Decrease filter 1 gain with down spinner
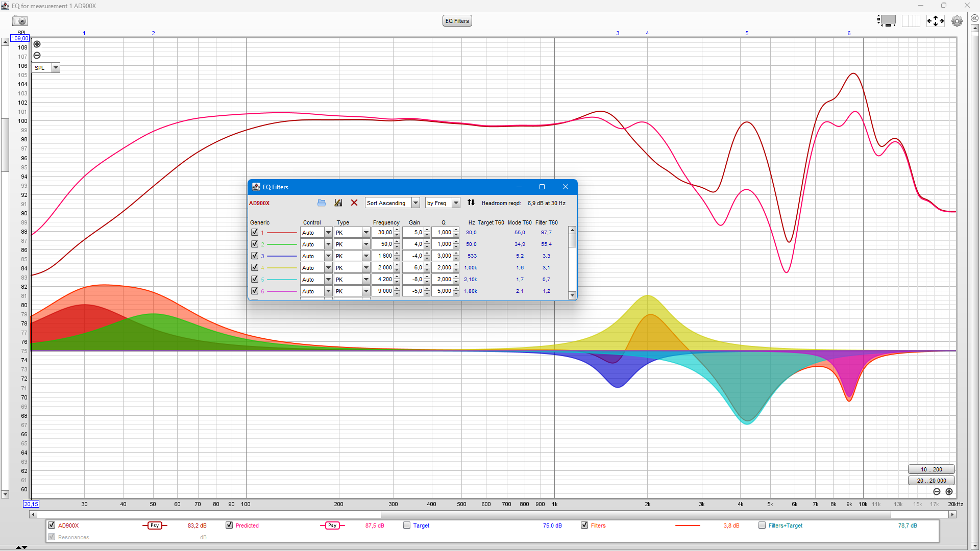This screenshot has height=551, width=980. 427,235
